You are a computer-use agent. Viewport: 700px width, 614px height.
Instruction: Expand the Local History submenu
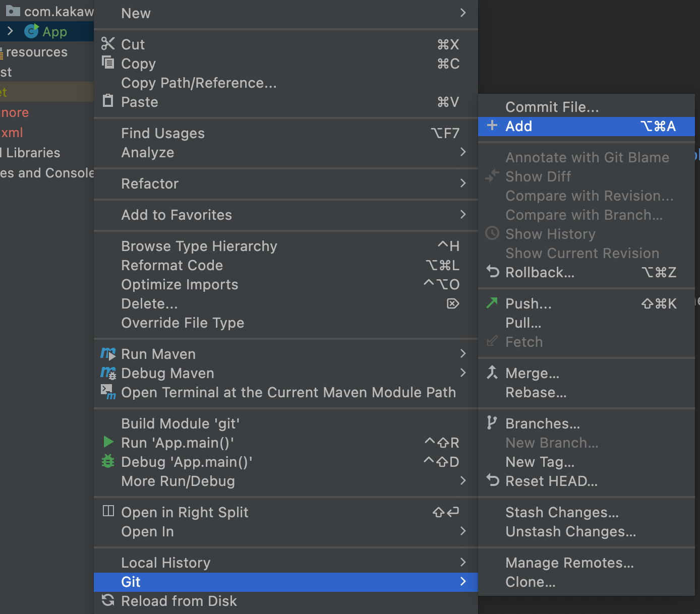(165, 563)
